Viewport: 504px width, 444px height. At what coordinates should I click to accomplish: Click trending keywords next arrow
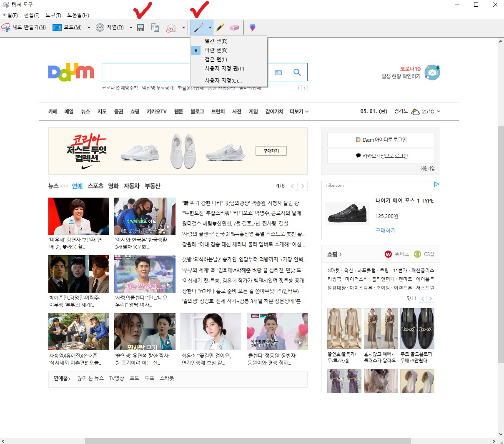click(x=305, y=88)
